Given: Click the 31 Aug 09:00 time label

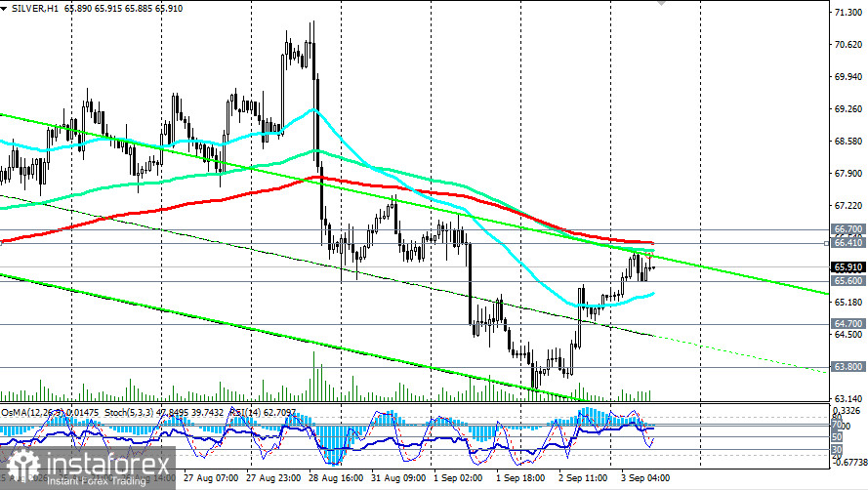Looking at the screenshot, I should click(398, 478).
